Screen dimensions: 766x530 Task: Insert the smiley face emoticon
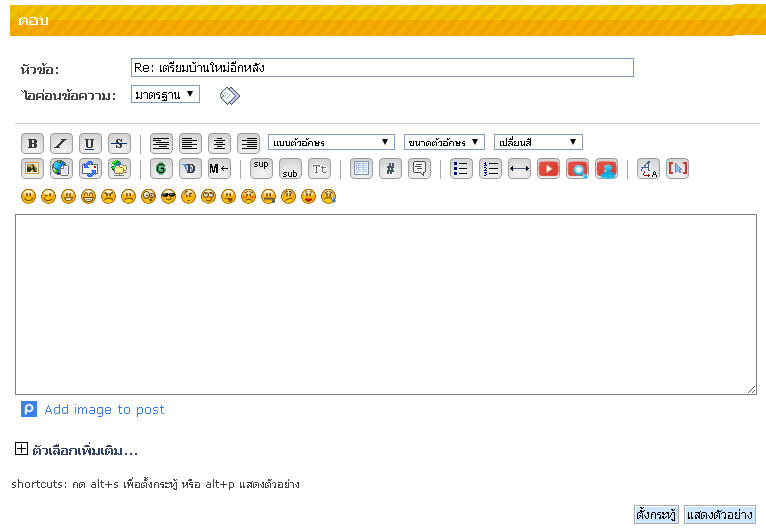click(x=28, y=196)
